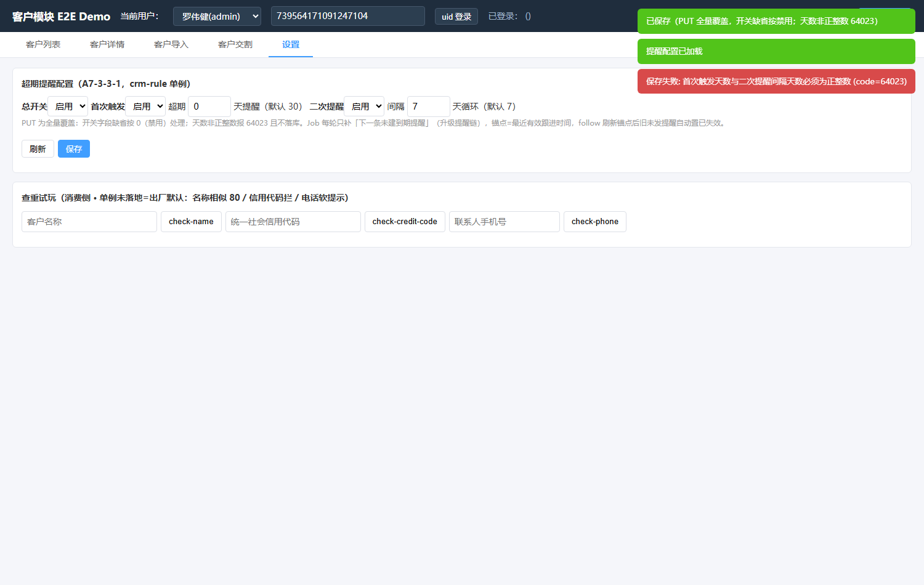Click the uid 登录 button

(456, 17)
